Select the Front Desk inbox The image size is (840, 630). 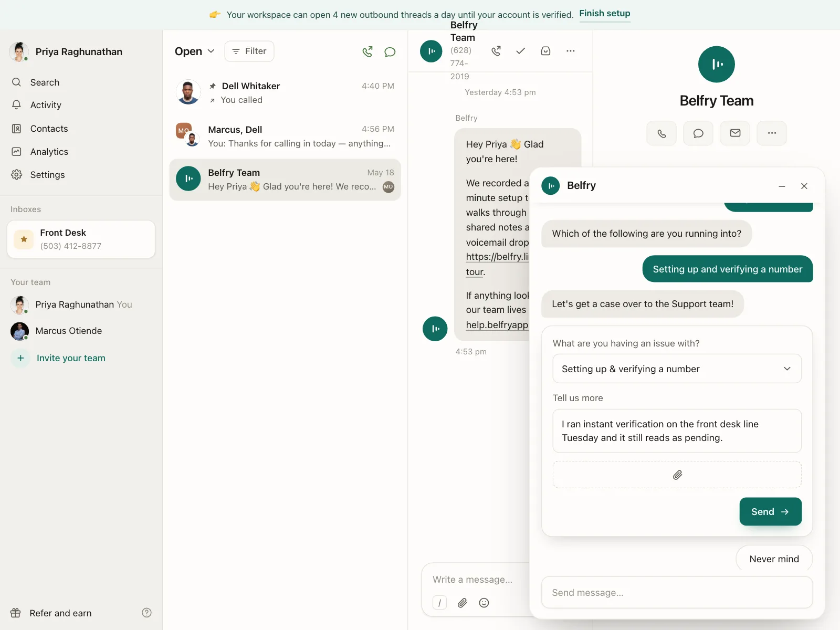(81, 239)
